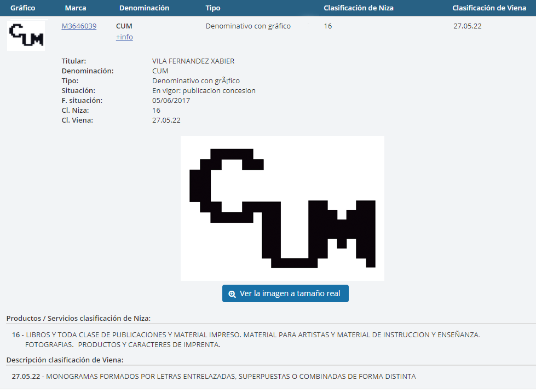Image resolution: width=536 pixels, height=392 pixels.
Task: Click the 'Clasificación de Niza' column header
Action: tap(359, 8)
